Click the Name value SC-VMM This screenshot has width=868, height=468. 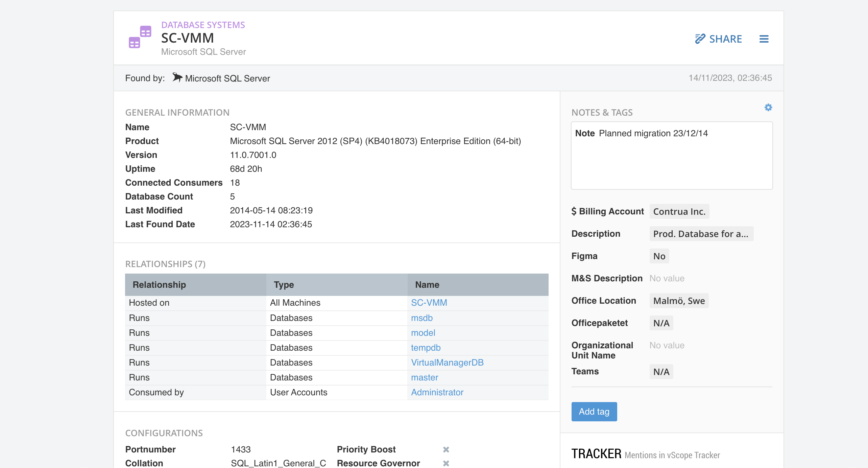pos(248,127)
